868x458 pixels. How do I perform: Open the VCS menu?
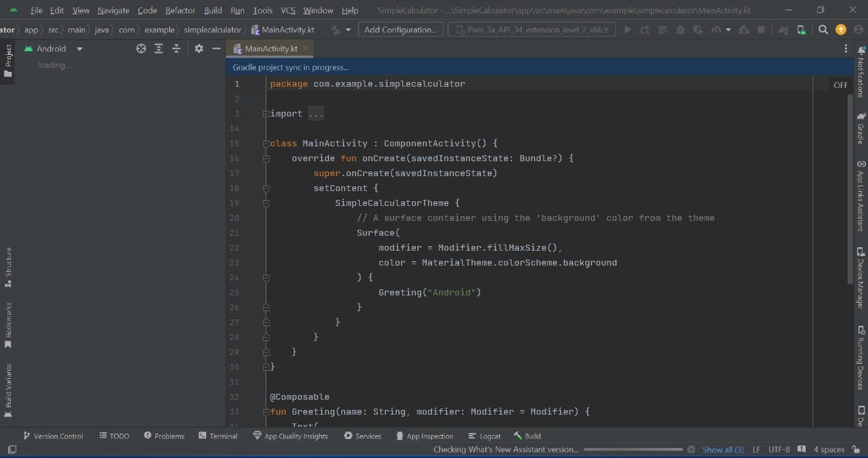(x=288, y=10)
